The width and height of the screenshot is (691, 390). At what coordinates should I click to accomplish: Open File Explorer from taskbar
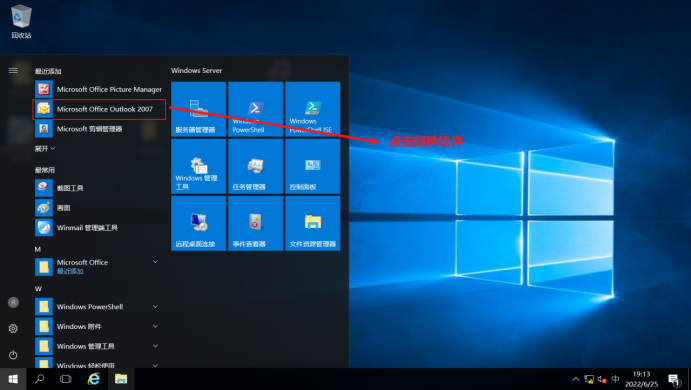coord(121,379)
